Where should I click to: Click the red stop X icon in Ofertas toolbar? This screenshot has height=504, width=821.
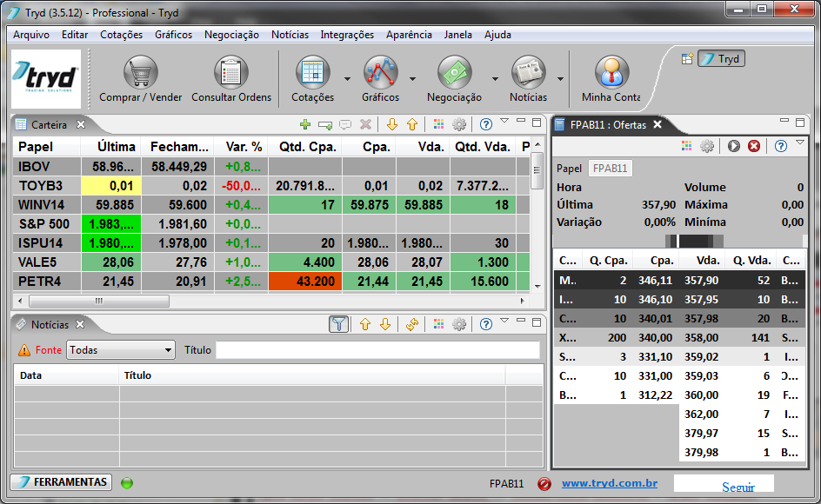[754, 146]
